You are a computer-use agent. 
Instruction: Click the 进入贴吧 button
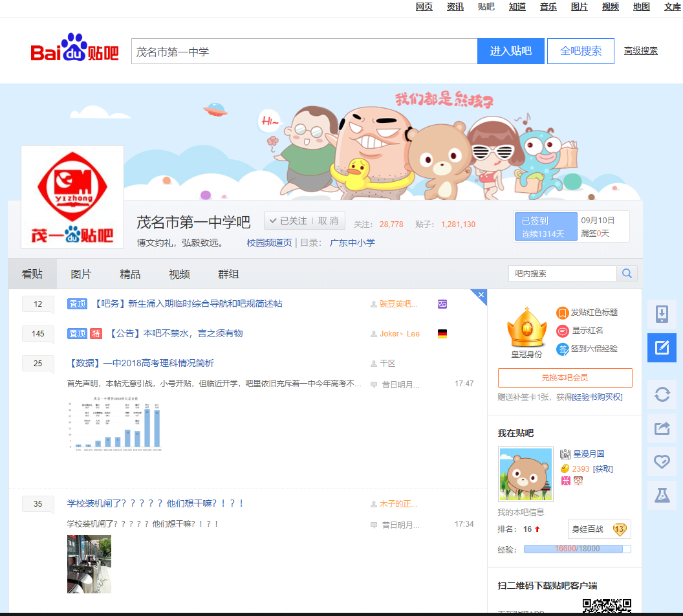pos(510,51)
